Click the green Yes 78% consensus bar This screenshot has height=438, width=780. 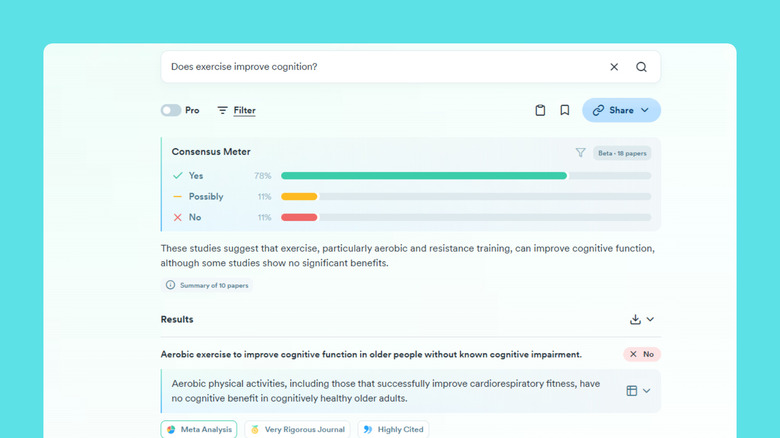[423, 176]
